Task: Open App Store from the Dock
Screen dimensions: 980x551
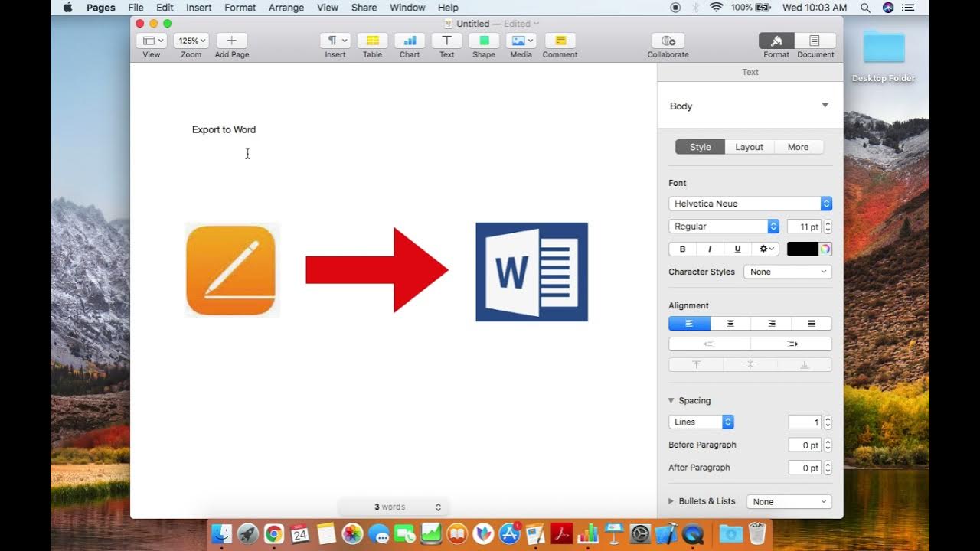Action: point(510,533)
